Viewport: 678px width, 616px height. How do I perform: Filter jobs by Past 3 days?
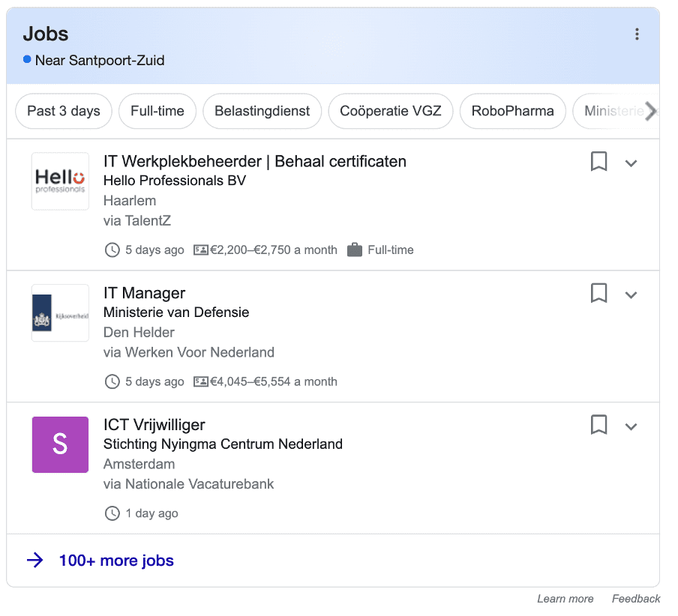click(x=64, y=111)
